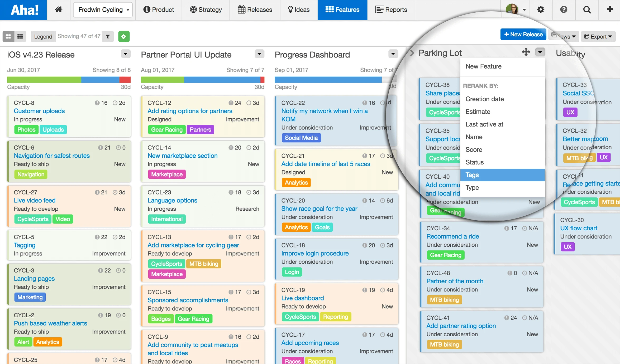This screenshot has height=364, width=620.
Task: Open search with the magnifier icon
Action: pos(587,10)
